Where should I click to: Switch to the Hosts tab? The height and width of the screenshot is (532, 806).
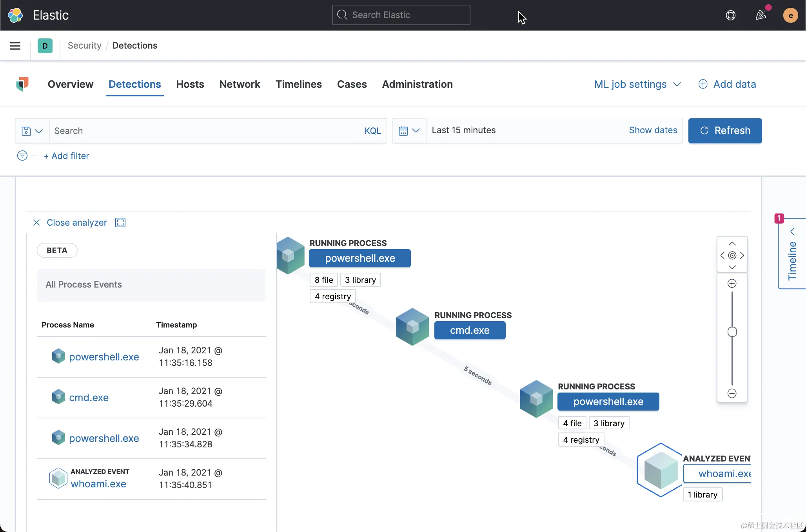(x=190, y=84)
